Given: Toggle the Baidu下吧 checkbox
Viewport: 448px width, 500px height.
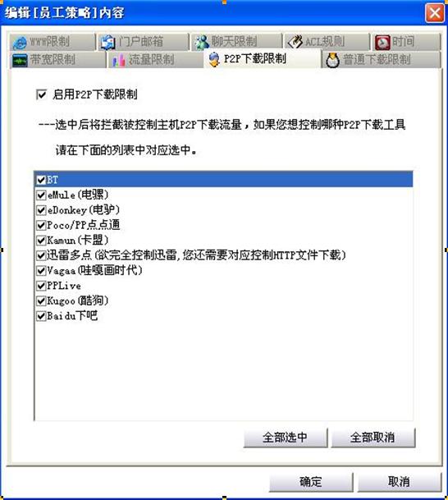Looking at the screenshot, I should coord(41,316).
